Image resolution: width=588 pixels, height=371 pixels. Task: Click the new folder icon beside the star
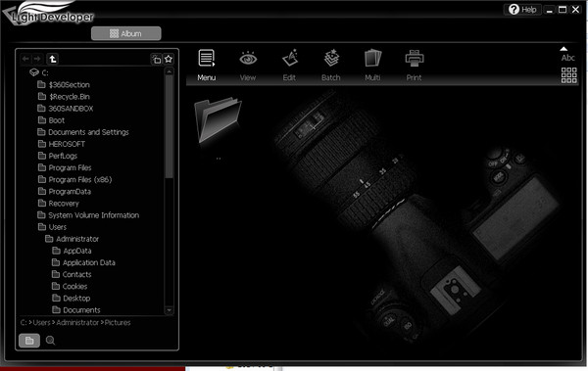tap(156, 59)
